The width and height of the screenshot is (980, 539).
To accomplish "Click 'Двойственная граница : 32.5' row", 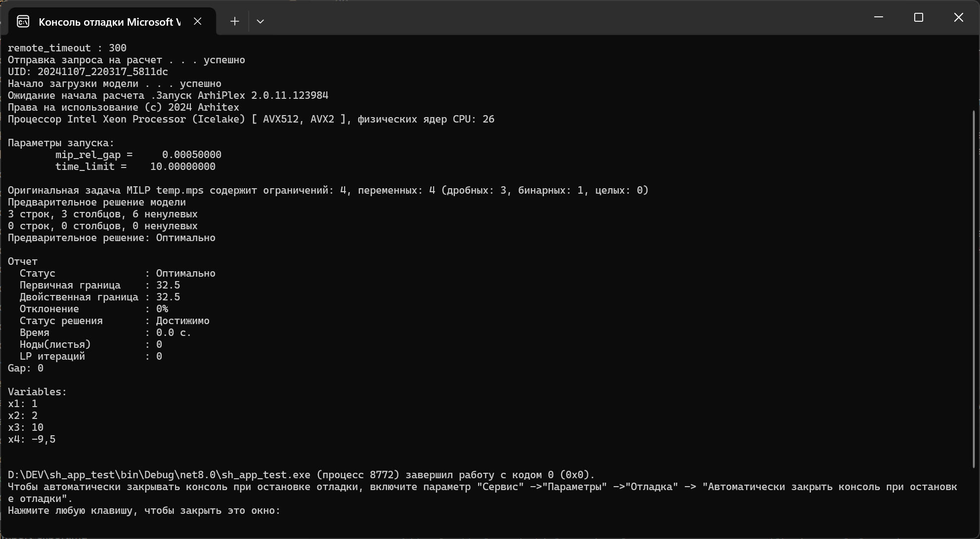I will [x=100, y=297].
